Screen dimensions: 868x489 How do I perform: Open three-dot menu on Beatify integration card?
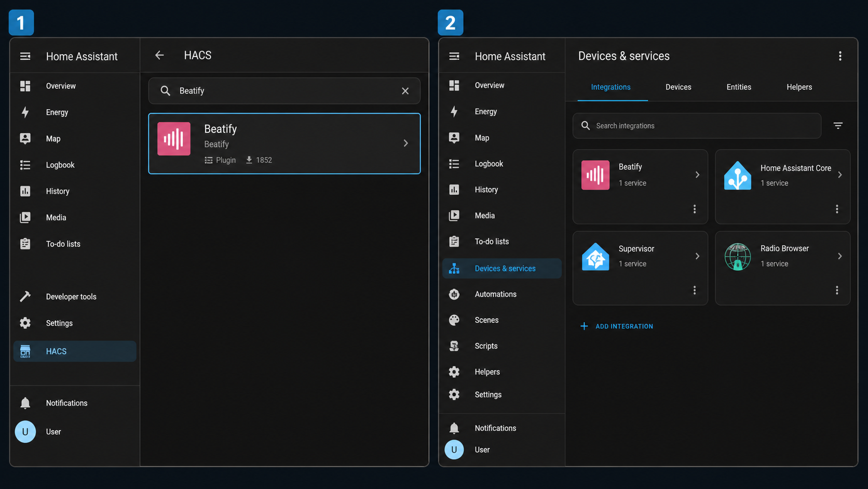pos(695,209)
